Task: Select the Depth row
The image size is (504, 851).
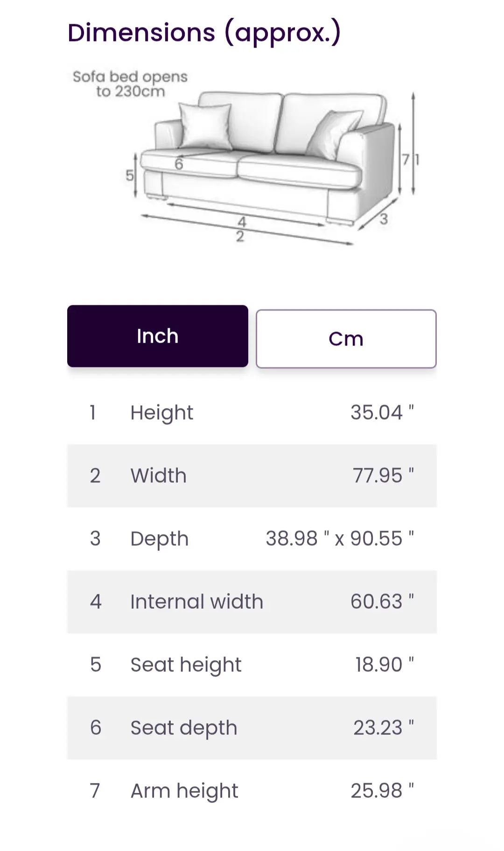Action: coord(252,539)
